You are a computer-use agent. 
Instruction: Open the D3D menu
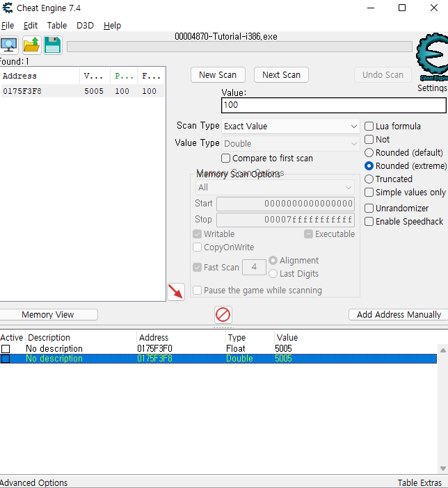(85, 26)
